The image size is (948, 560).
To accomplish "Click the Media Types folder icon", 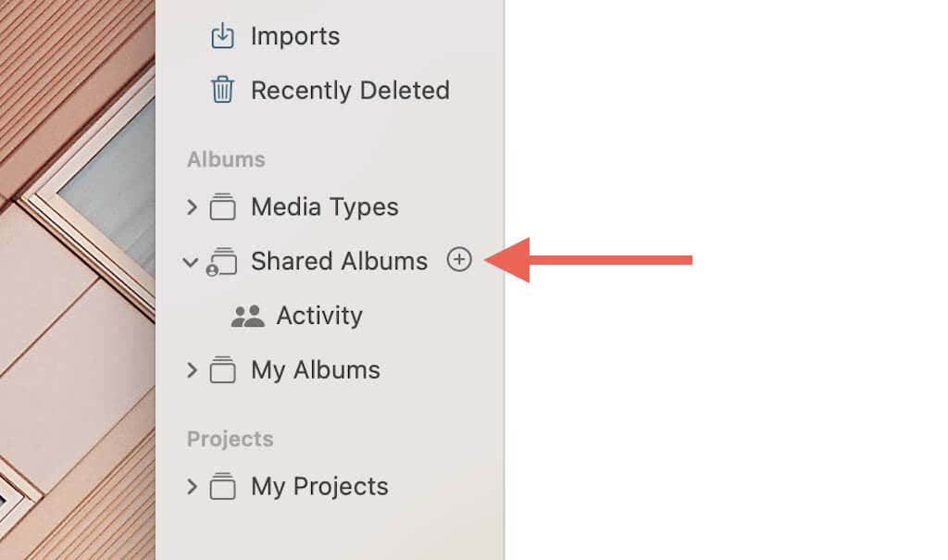I will (x=222, y=206).
